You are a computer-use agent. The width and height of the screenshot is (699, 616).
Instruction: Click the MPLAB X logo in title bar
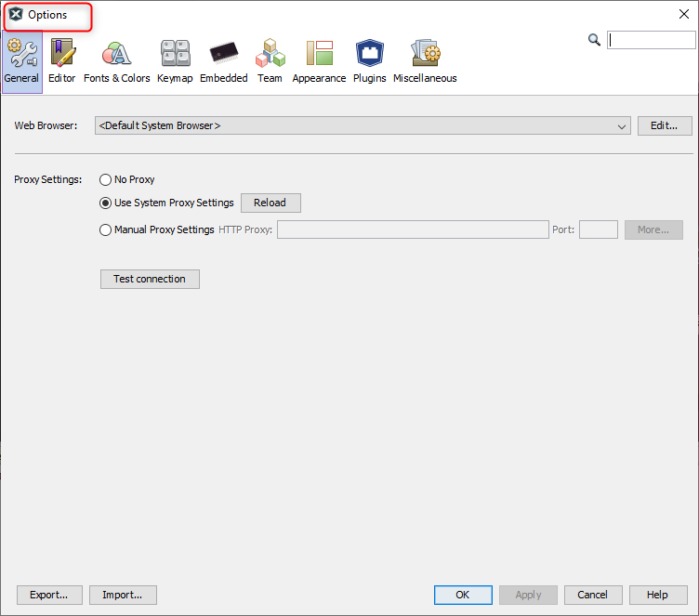tap(16, 14)
